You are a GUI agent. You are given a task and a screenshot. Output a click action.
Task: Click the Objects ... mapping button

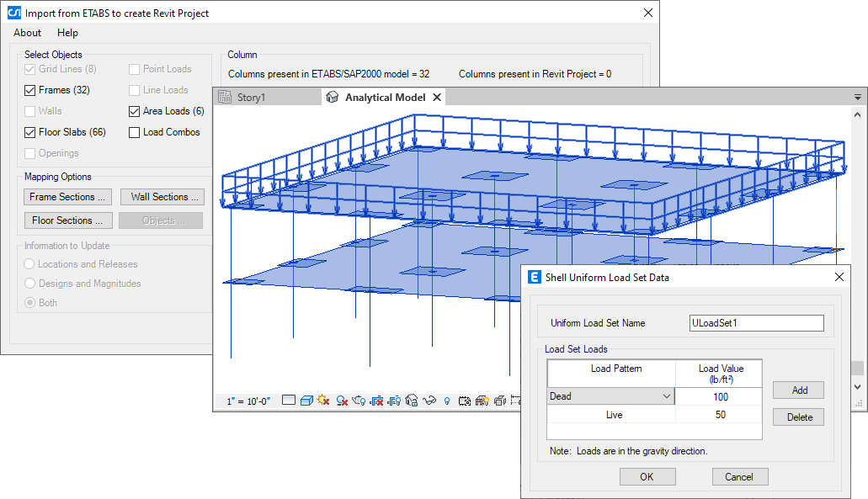point(161,220)
